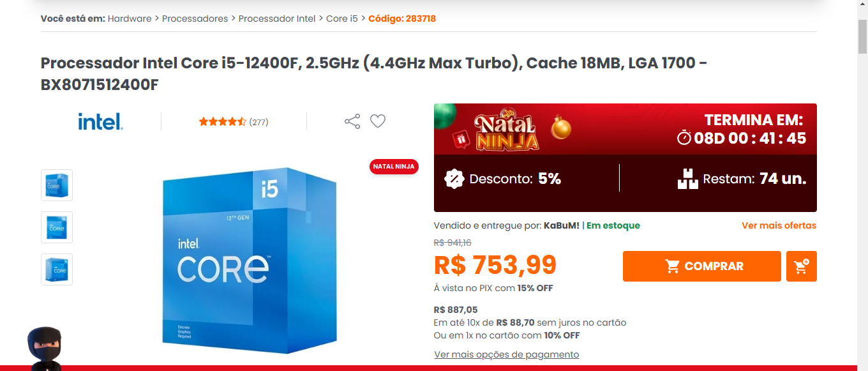Open Processador Intel breadcrumb link

[277, 19]
